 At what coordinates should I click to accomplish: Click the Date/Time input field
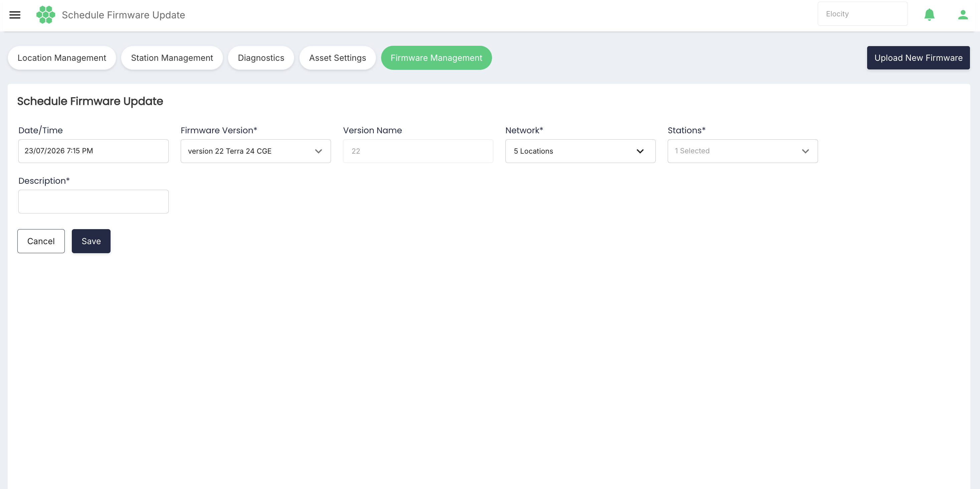[x=93, y=151]
